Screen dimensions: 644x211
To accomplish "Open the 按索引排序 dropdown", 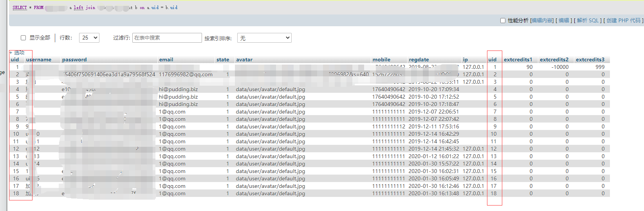I will [x=264, y=38].
